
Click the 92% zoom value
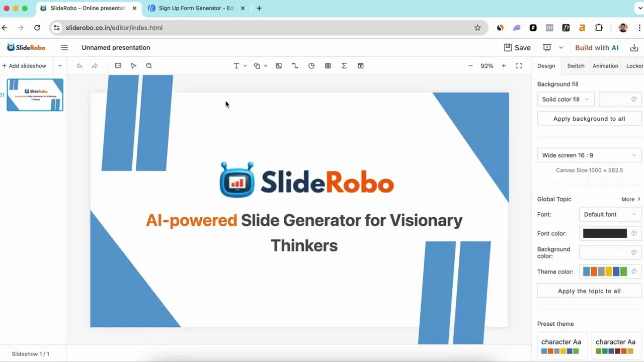(487, 66)
